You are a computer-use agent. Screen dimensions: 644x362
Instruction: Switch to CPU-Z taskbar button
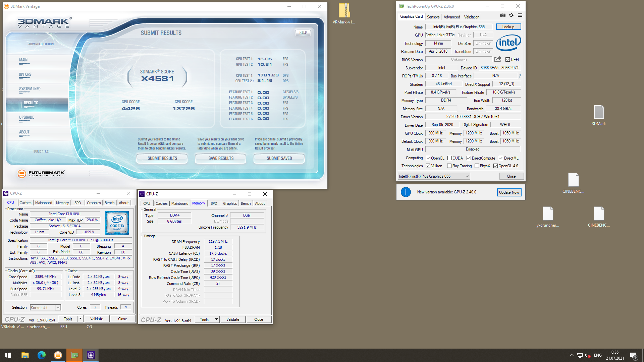91,355
